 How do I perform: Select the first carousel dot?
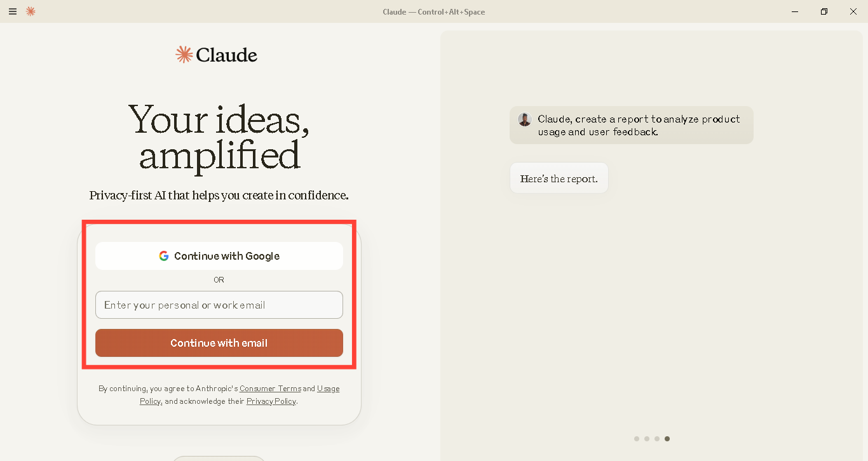click(x=637, y=438)
